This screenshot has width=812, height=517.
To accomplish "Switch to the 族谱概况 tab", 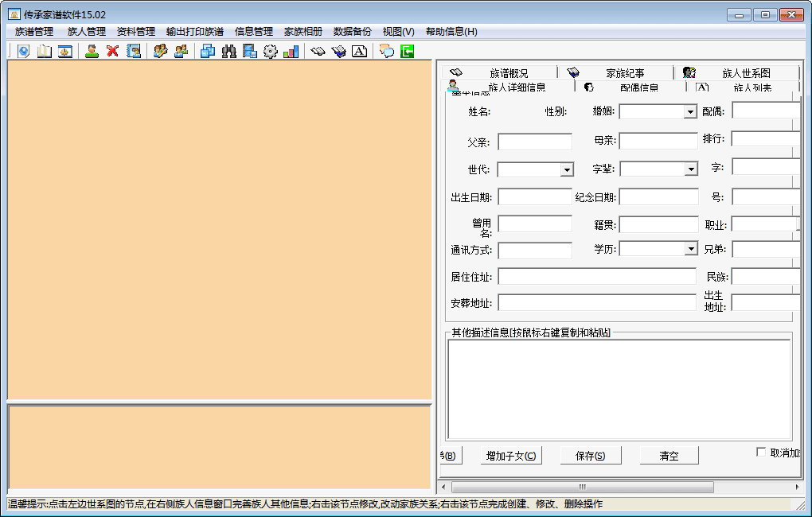I will pos(499,72).
